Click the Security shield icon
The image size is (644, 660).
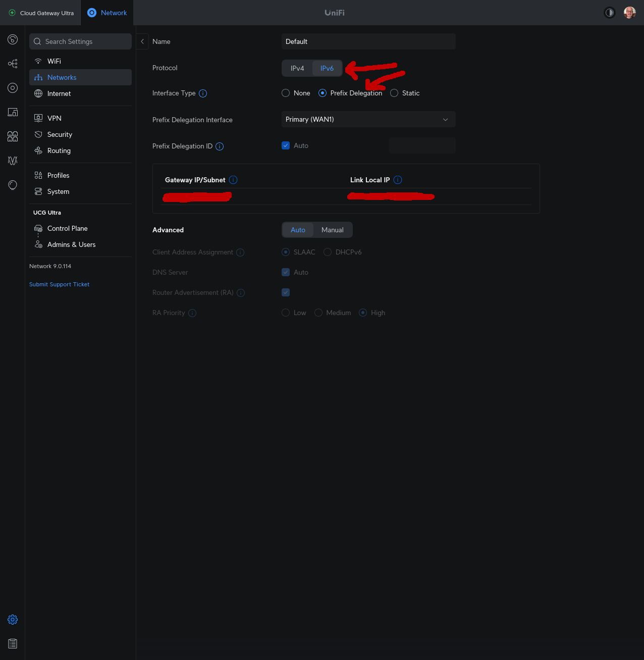38,134
